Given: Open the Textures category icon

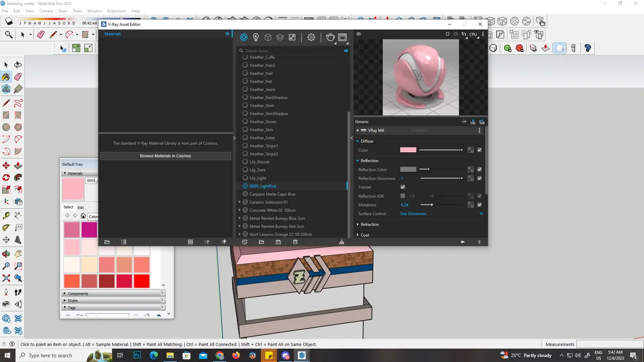Looking at the screenshot, I should [x=292, y=37].
